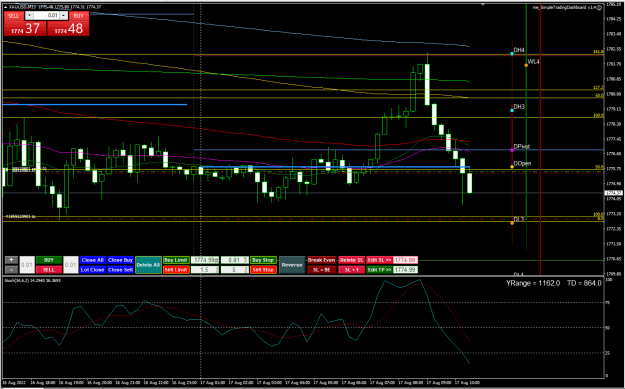Click the SL = BE button
625x389 pixels.
[322, 270]
